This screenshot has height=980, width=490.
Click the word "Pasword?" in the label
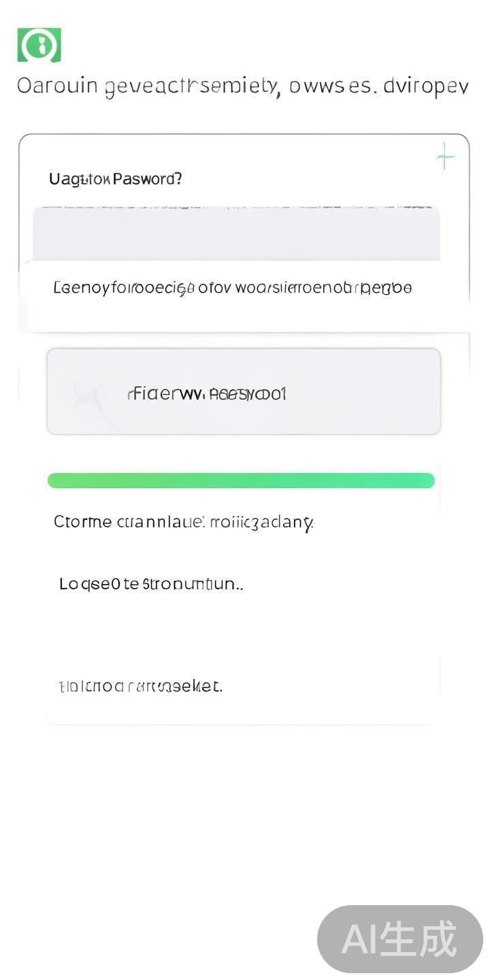[x=147, y=179]
